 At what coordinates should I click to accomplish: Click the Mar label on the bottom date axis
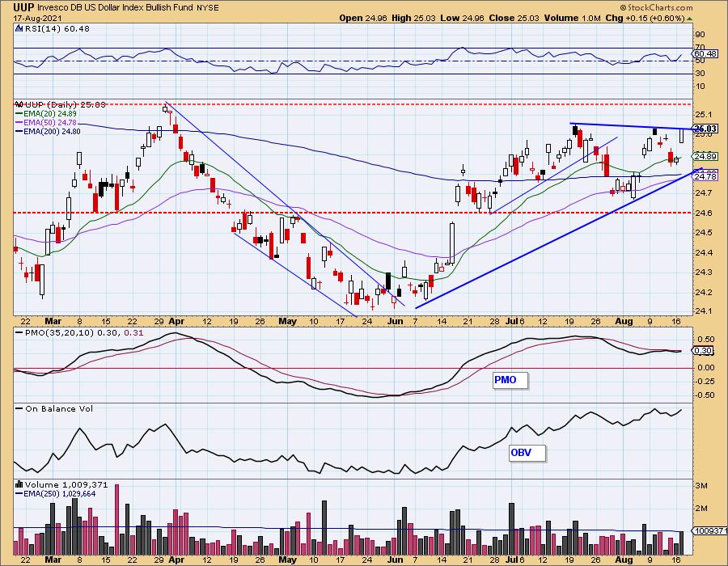pyautogui.click(x=53, y=560)
